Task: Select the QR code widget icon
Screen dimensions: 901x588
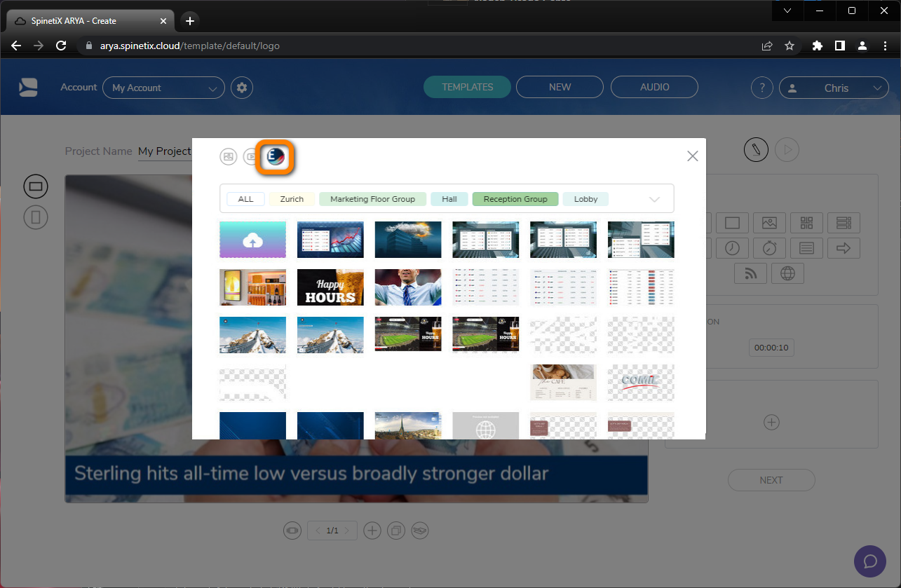Action: (806, 222)
